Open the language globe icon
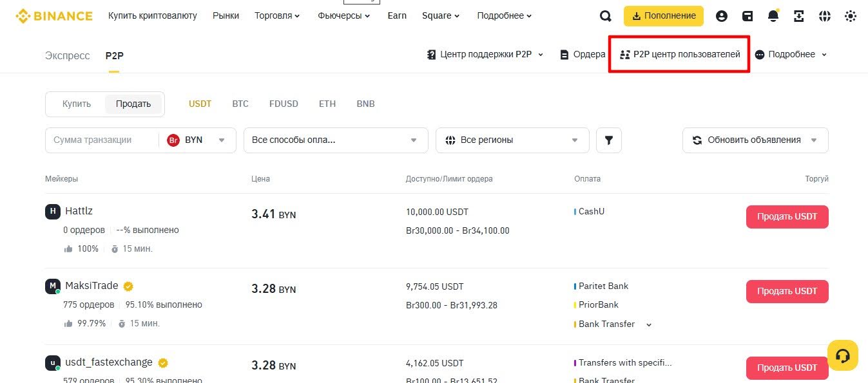This screenshot has width=868, height=383. click(825, 15)
